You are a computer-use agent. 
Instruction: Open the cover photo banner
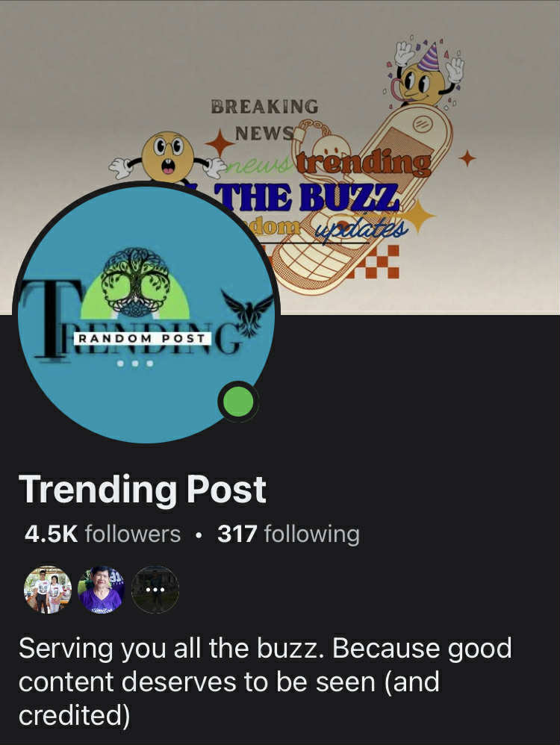(280, 158)
